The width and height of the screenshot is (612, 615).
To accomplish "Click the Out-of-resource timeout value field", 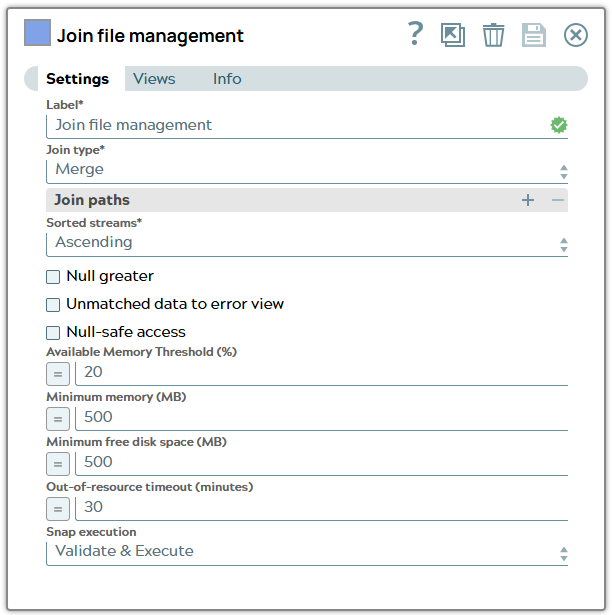I will pos(321,509).
